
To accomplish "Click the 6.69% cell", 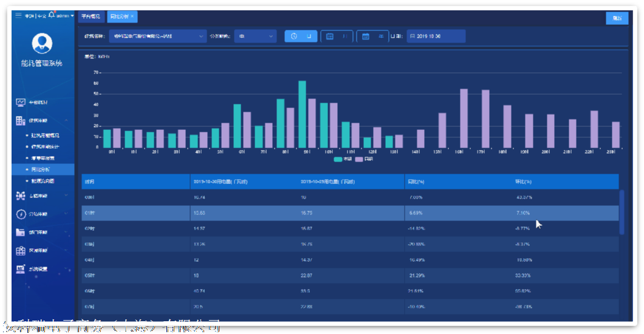I will [x=416, y=213].
